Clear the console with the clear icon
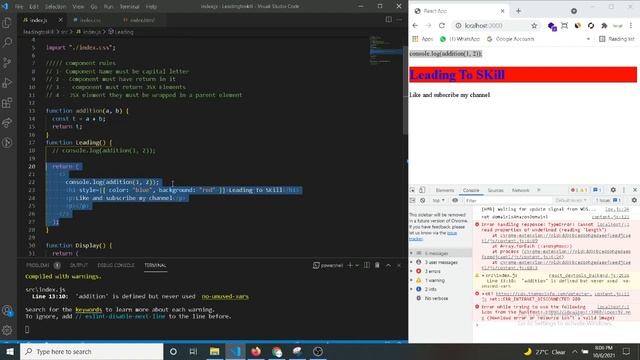Screen dimensions: 640x360 click(x=422, y=200)
